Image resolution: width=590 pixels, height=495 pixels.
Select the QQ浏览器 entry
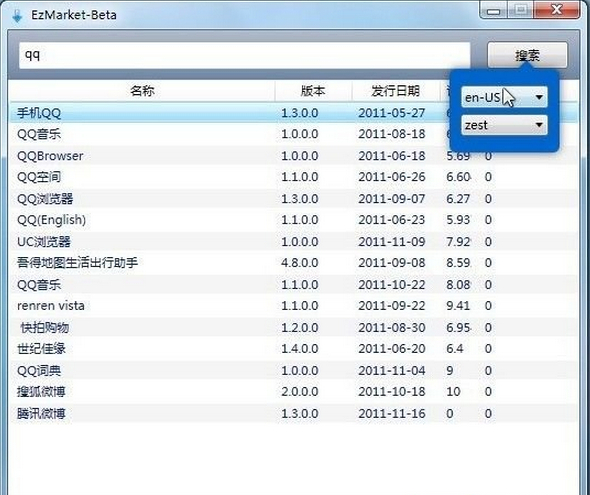click(x=293, y=199)
